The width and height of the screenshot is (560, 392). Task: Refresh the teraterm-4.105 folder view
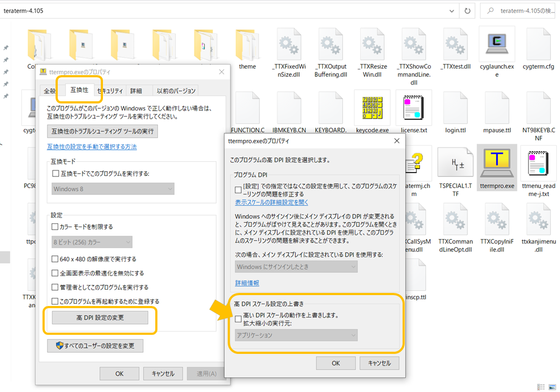467,11
